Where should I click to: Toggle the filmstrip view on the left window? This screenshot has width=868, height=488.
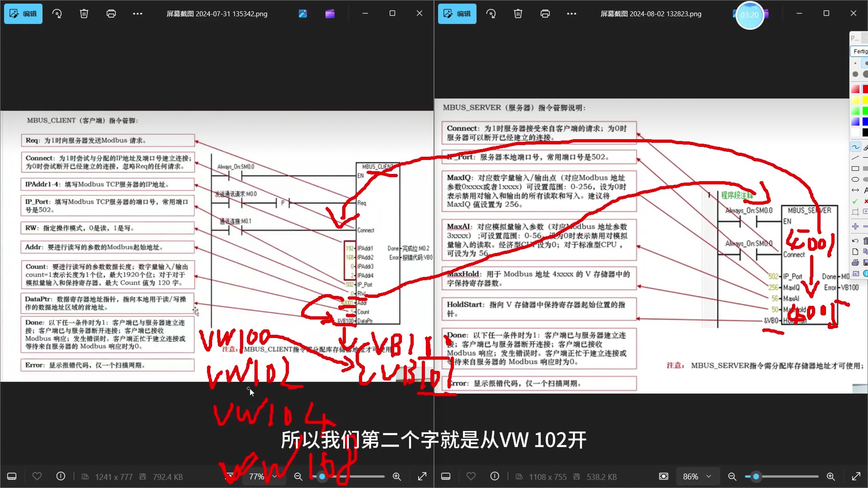pyautogui.click(x=12, y=476)
